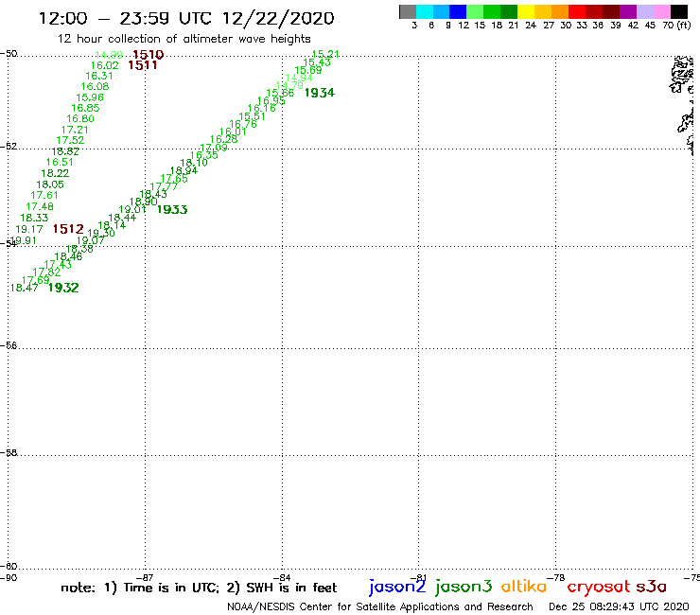This screenshot has height=615, width=700.
Task: Select wave height reading 15.96
Action: (x=90, y=97)
